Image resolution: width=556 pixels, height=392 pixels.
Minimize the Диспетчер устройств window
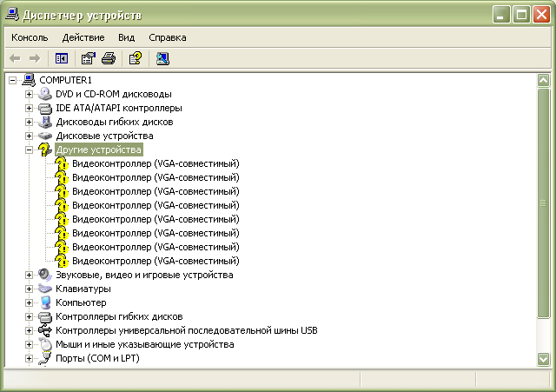[x=501, y=15]
